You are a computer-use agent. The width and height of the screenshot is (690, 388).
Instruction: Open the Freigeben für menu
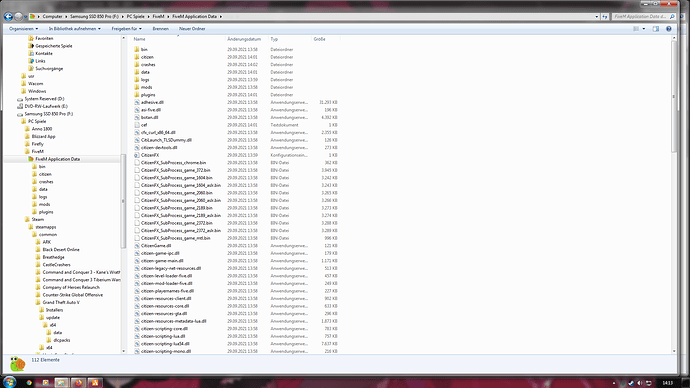pos(126,29)
